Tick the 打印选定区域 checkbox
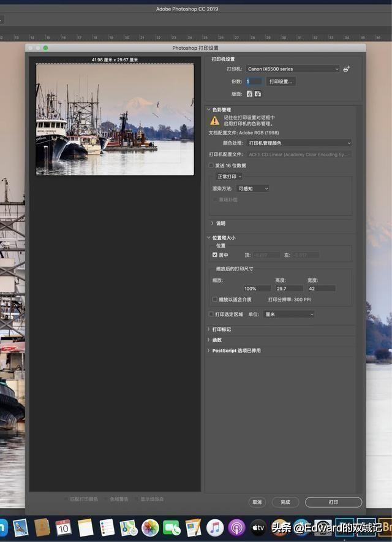 click(211, 314)
